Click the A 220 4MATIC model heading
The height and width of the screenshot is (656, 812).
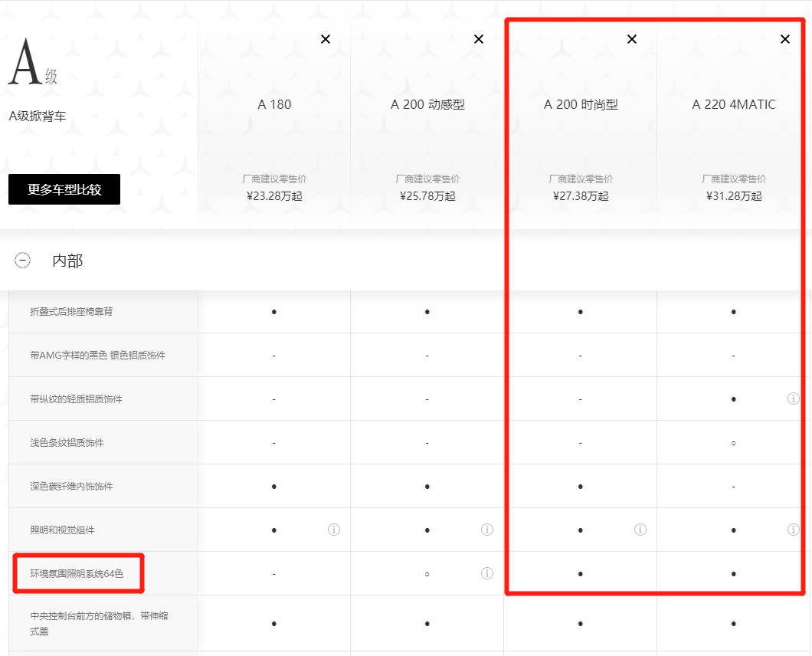pyautogui.click(x=734, y=104)
